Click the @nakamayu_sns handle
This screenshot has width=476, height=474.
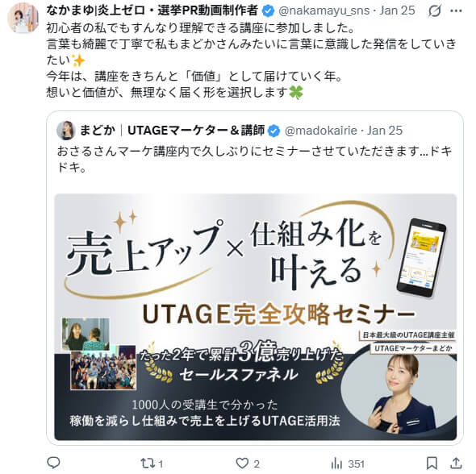[324, 10]
